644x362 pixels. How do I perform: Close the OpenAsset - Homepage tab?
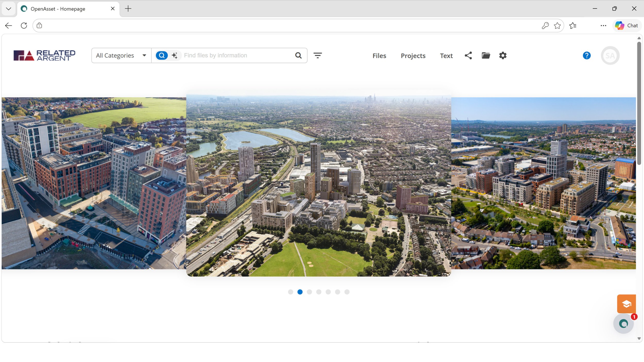click(113, 9)
